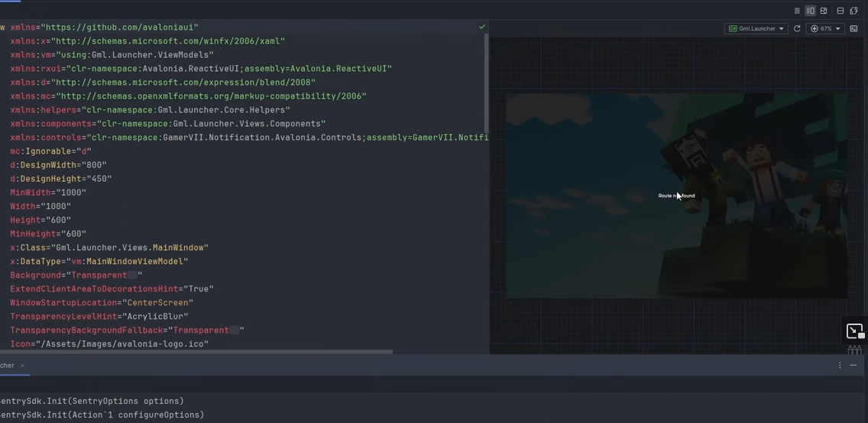The width and height of the screenshot is (868, 423).
Task: Click the xmlns:mc markup-compatibility line
Action: [x=188, y=96]
